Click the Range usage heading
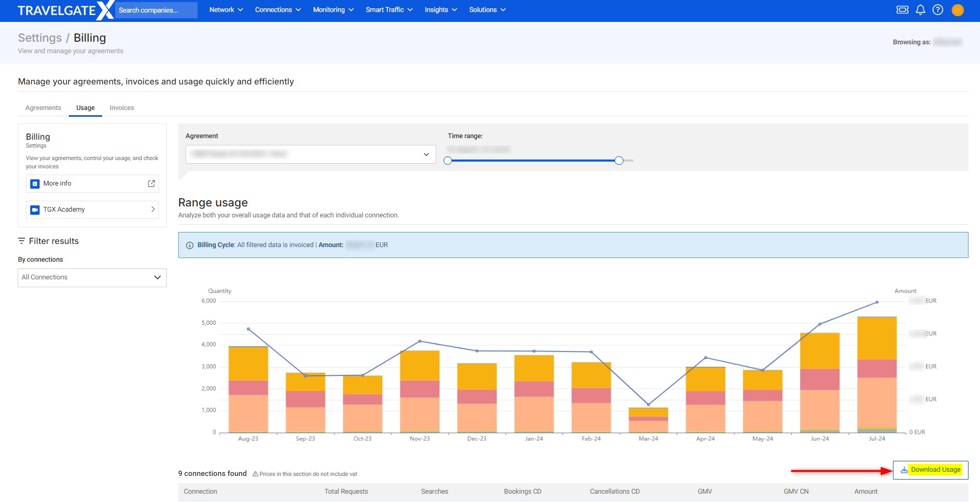The width and height of the screenshot is (980, 502). [213, 203]
